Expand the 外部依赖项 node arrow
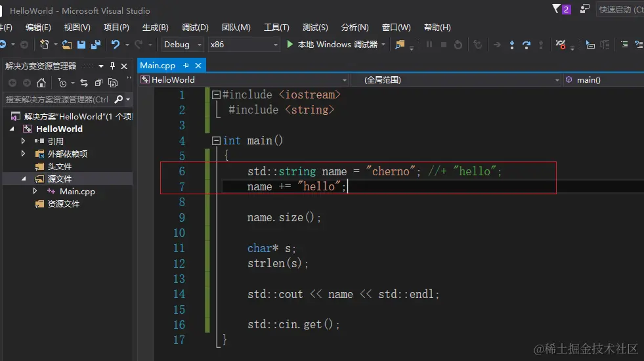Viewport: 644px width, 361px height. pyautogui.click(x=24, y=154)
